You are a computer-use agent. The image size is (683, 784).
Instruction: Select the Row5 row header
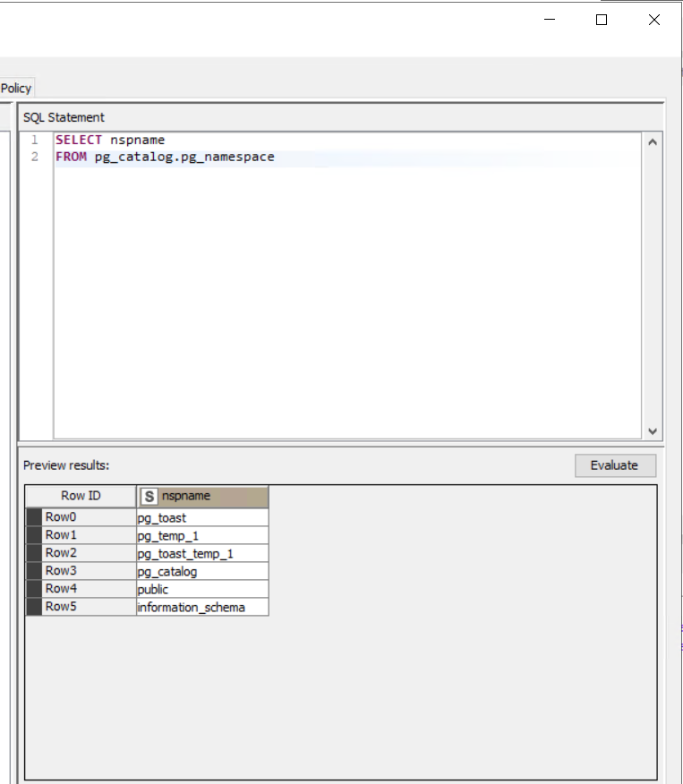[x=81, y=607]
